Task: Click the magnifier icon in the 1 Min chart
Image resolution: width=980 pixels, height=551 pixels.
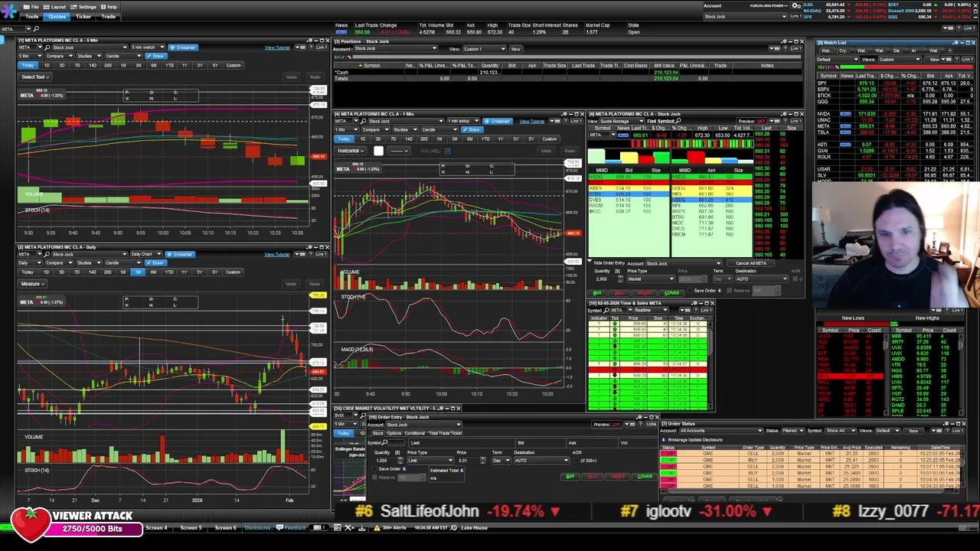Action: pyautogui.click(x=363, y=121)
